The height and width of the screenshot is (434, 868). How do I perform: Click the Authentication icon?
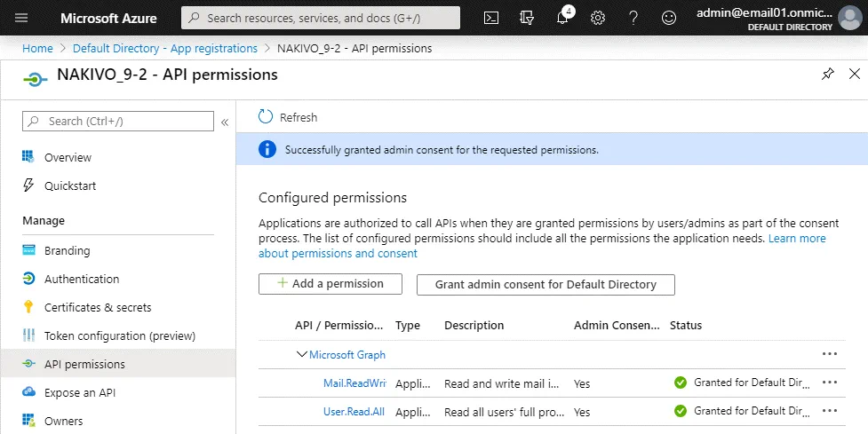point(28,279)
